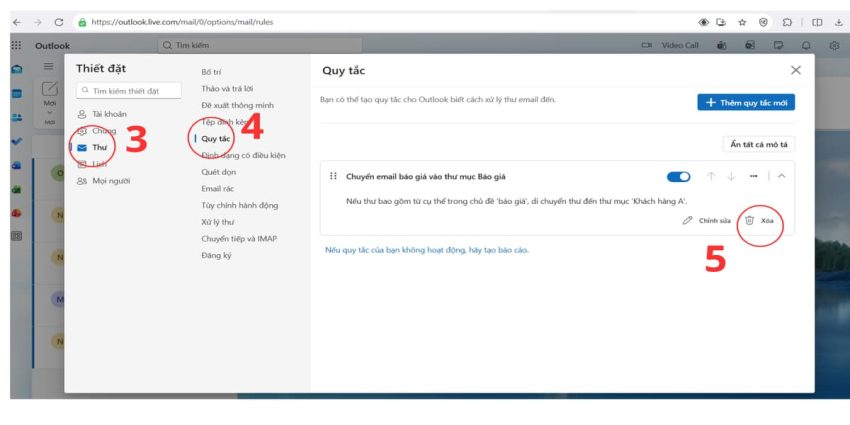Open Email rác settings
Viewport: 850px width, 425px height.
217,189
